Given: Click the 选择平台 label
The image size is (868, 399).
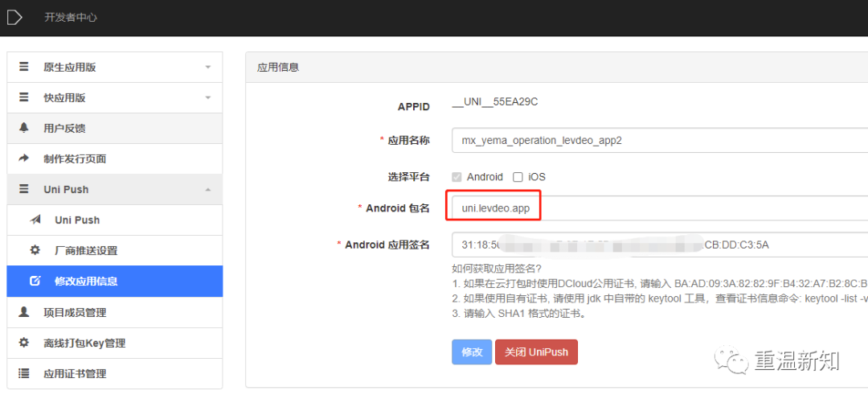Looking at the screenshot, I should pos(408,177).
